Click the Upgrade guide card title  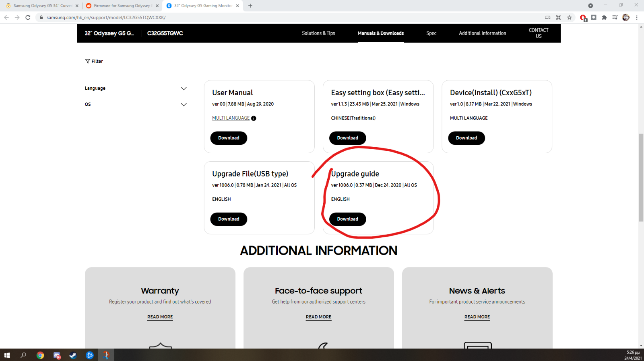point(355,174)
